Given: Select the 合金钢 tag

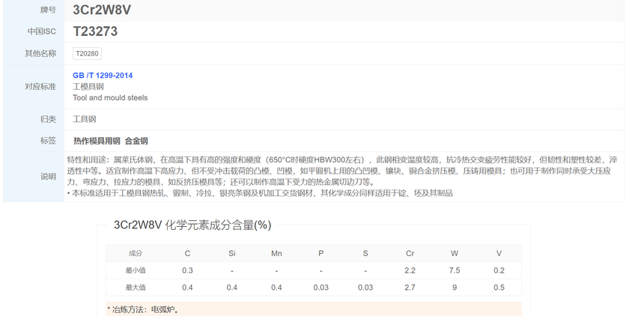Looking at the screenshot, I should click(136, 141).
